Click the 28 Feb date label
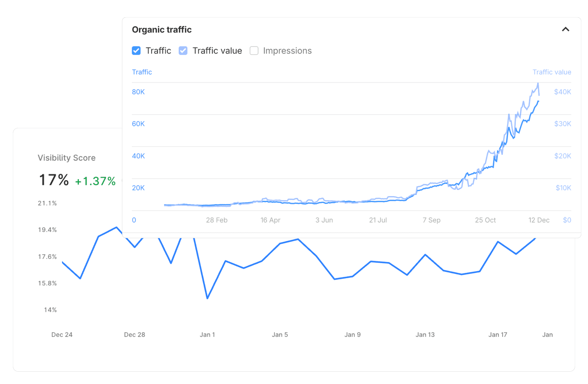 217,220
